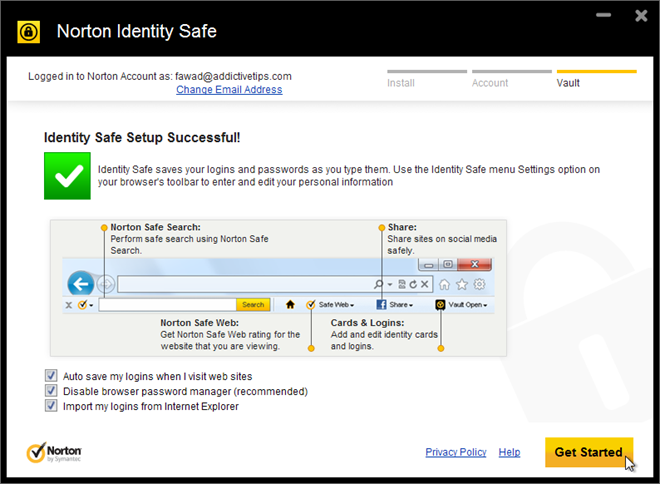660x484 pixels.
Task: Minimize the Norton Identity Safe window
Action: click(x=603, y=15)
